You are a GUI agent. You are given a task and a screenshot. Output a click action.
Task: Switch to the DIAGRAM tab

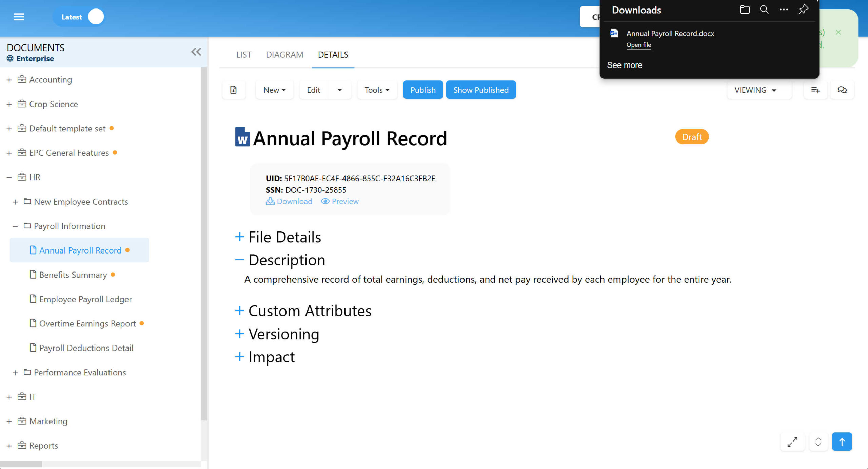[x=284, y=55]
